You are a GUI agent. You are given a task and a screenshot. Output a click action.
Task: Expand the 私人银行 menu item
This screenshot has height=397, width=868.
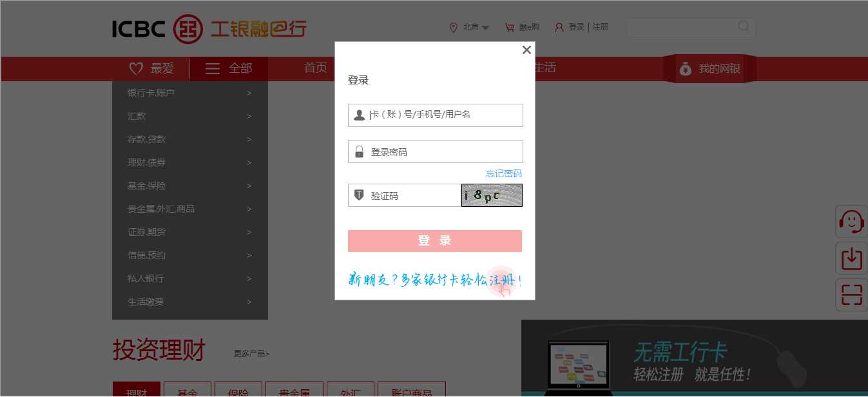click(x=189, y=278)
